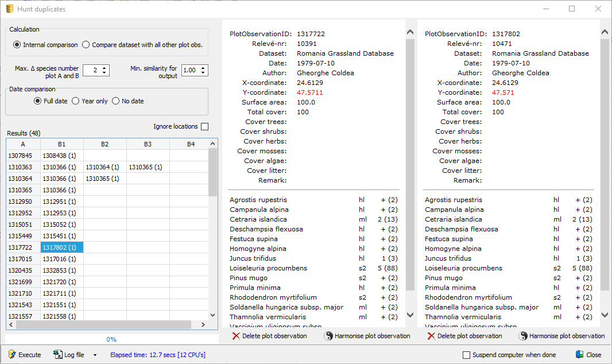Click the Execute lightning icon
The image size is (612, 364).
(12, 355)
